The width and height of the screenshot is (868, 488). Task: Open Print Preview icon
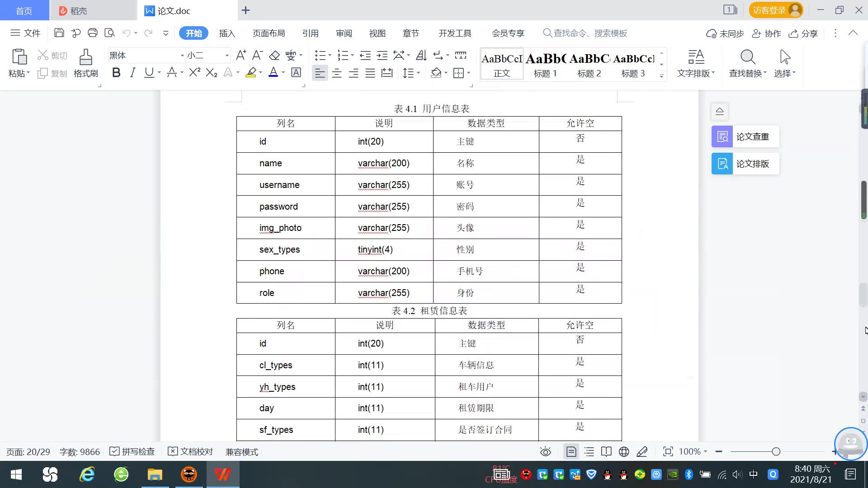pyautogui.click(x=109, y=33)
